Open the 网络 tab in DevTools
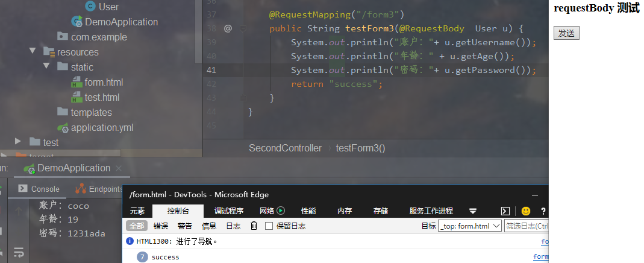 (267, 211)
